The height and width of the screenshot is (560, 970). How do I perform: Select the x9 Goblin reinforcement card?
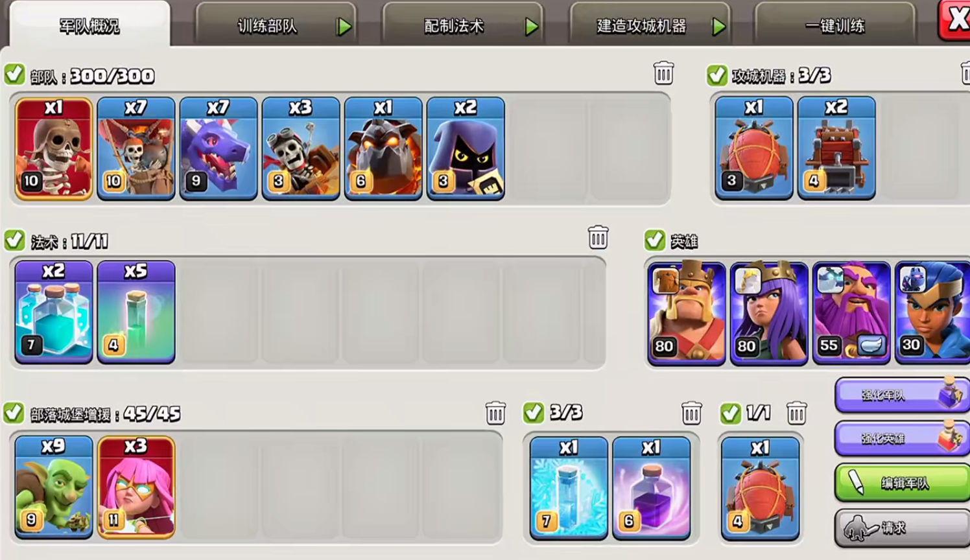(x=54, y=487)
